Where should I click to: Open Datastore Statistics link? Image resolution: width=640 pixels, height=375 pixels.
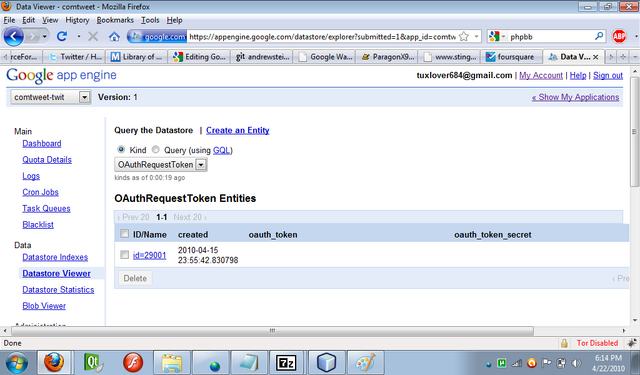[58, 290]
